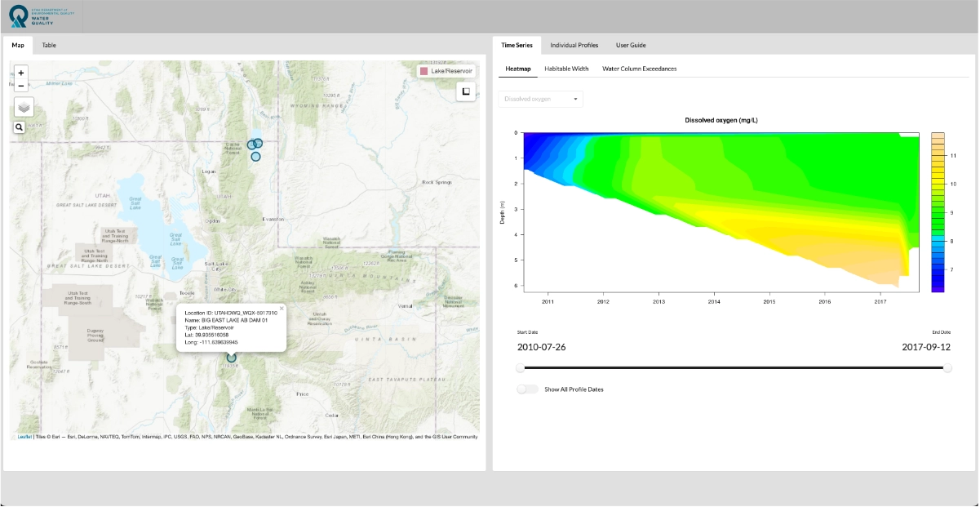The height and width of the screenshot is (507, 980).
Task: Open the Utah Water Quality logo
Action: coord(33,15)
